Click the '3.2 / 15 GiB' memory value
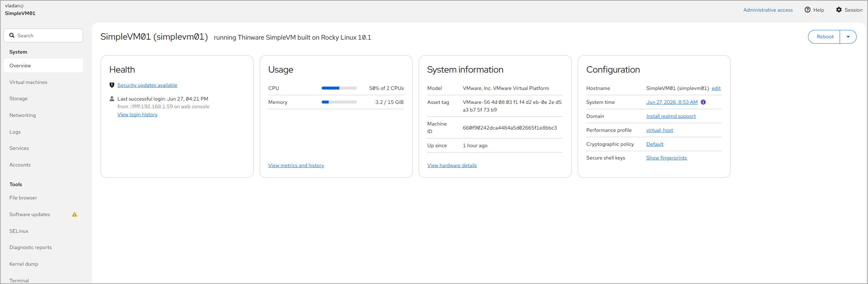 click(x=389, y=102)
